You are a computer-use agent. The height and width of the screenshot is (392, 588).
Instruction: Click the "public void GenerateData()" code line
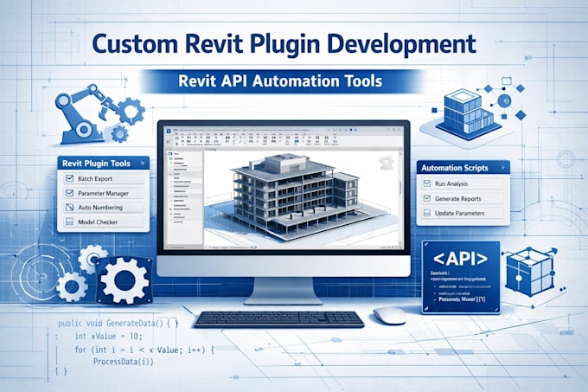(x=118, y=323)
